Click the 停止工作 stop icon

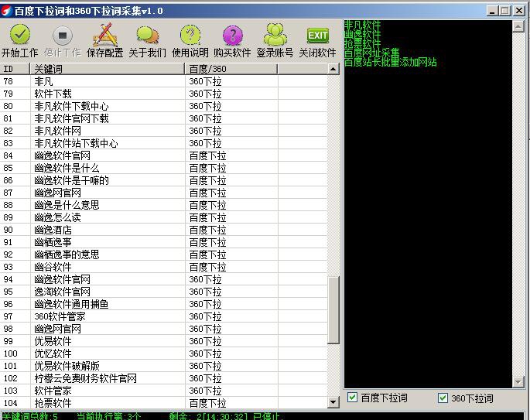tap(63, 35)
